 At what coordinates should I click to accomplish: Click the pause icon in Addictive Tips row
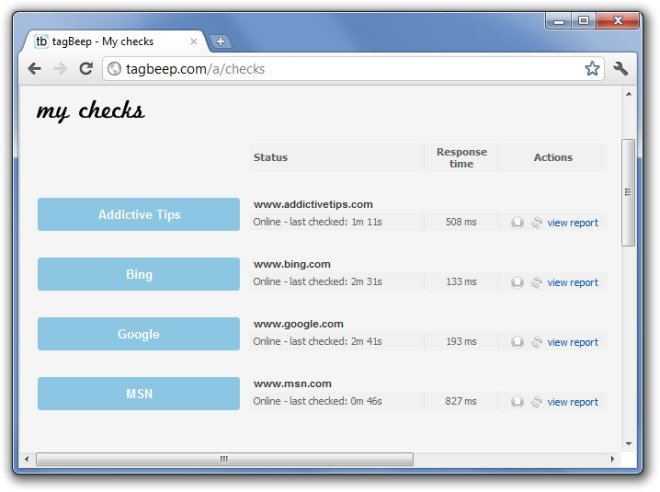click(517, 222)
